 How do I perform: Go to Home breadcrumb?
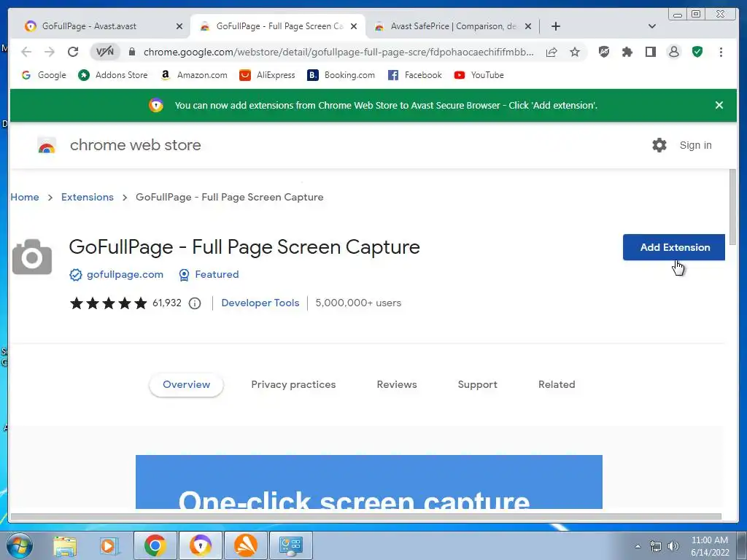25,197
